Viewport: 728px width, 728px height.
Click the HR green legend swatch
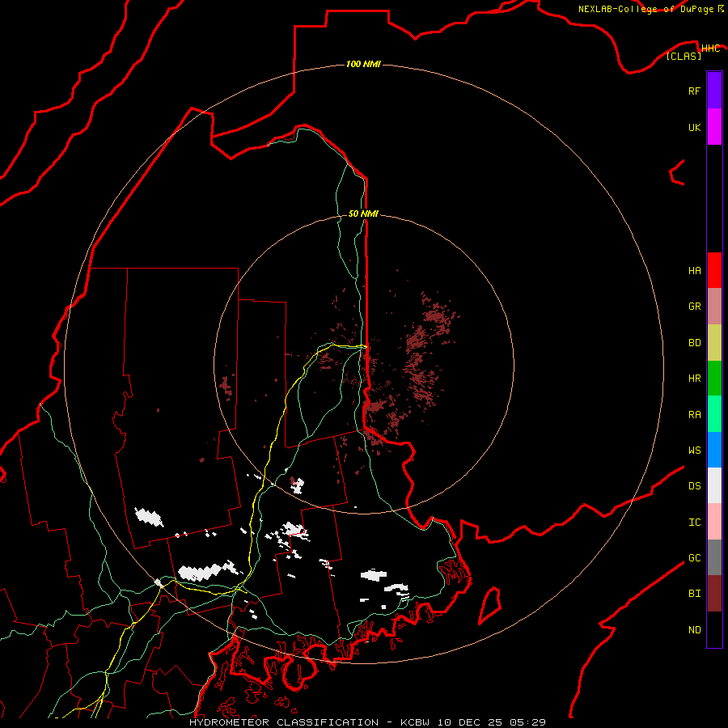(714, 379)
